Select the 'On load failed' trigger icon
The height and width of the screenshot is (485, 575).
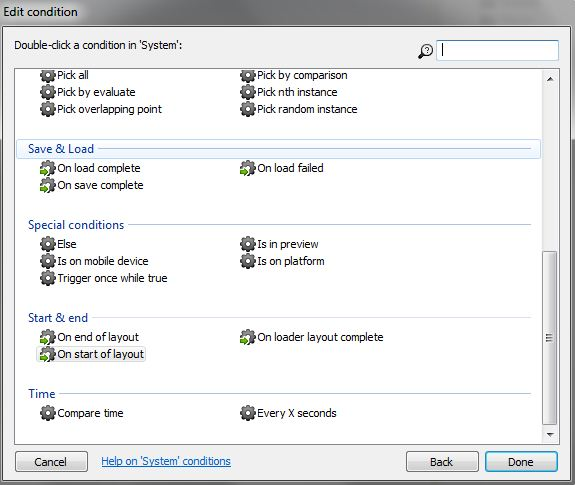click(248, 169)
